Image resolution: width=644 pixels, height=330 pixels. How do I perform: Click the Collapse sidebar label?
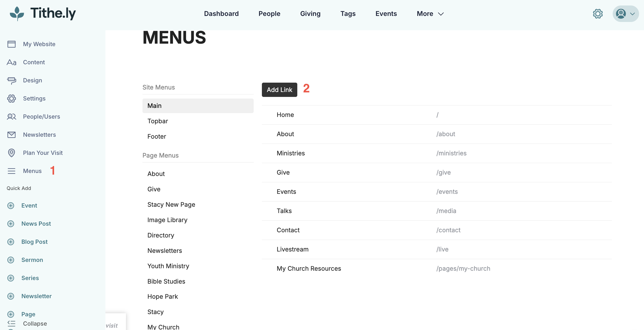pyautogui.click(x=35, y=324)
